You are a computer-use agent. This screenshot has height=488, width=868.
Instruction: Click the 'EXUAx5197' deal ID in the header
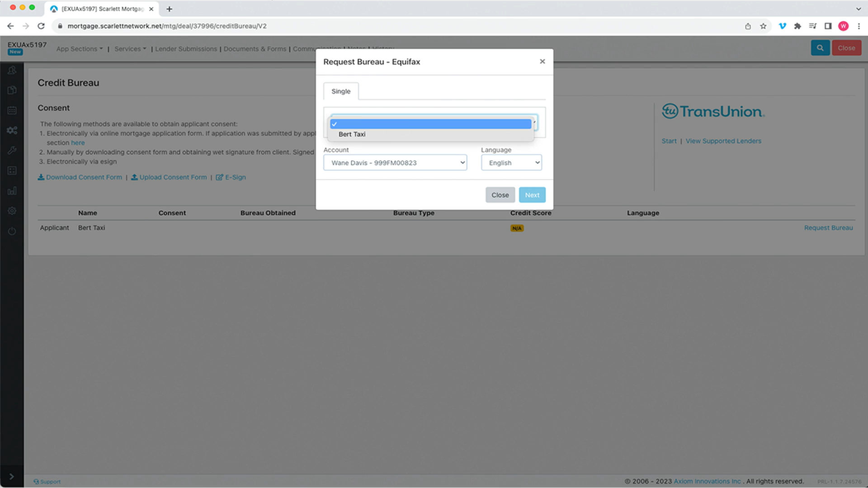[x=27, y=45]
